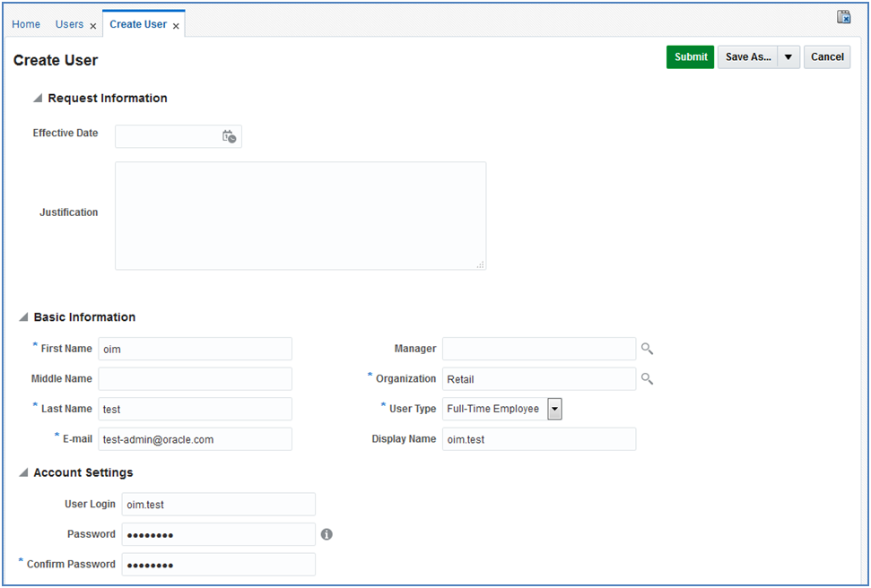The image size is (871, 588).
Task: Collapse the Basic Information section
Action: point(23,317)
